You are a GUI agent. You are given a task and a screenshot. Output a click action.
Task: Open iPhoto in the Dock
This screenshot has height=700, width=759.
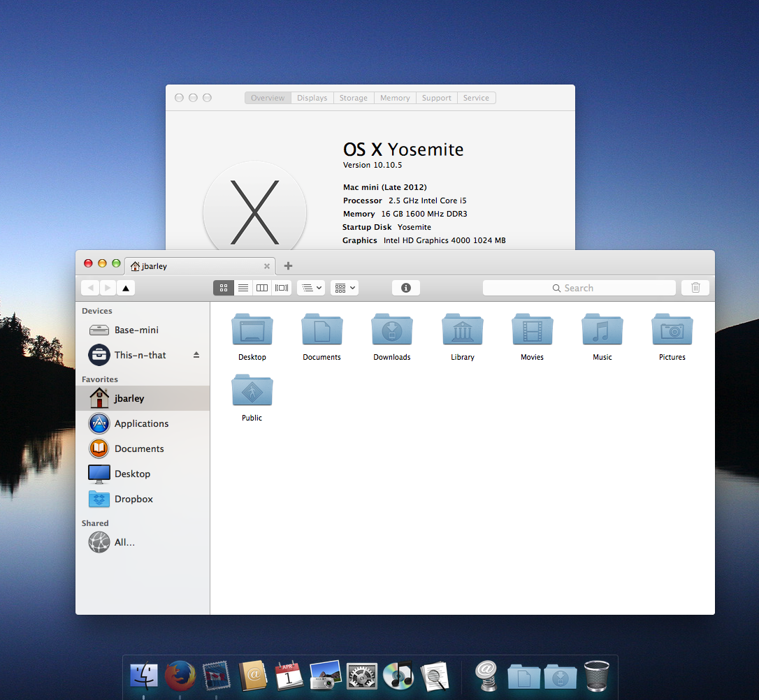pos(325,676)
